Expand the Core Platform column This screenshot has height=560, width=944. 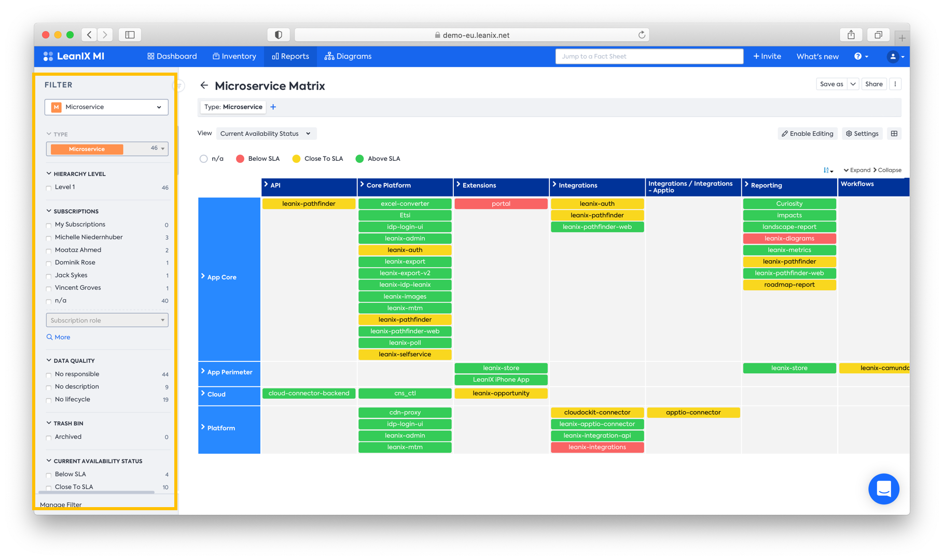pos(362,185)
